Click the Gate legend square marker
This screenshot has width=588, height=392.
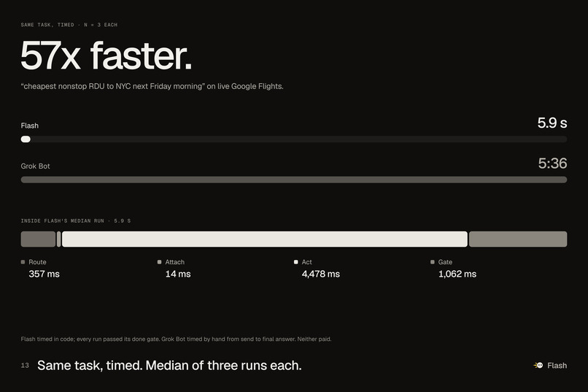[433, 262]
